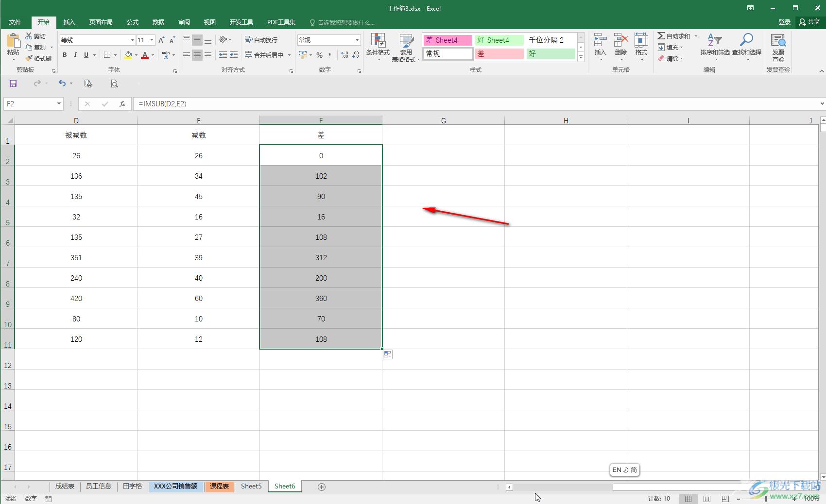
Task: Click the font color A icon
Action: [x=145, y=55]
